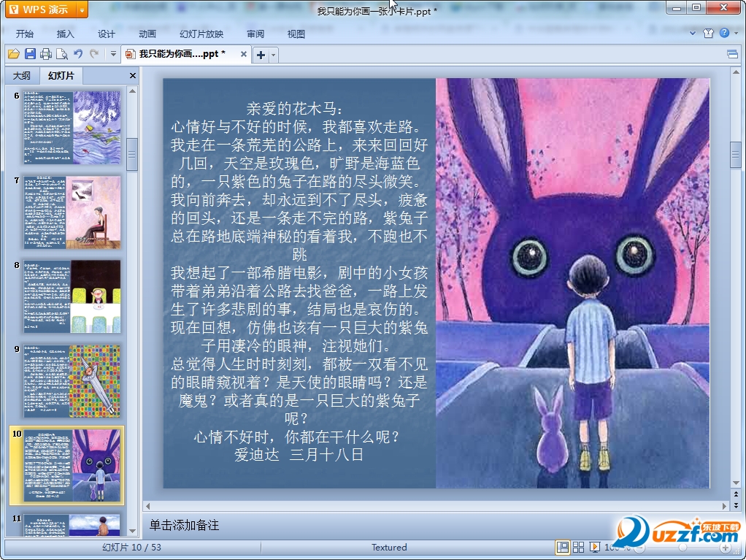Click thumbnail pane scroll-up arrow
This screenshot has height=560, width=746.
133,91
